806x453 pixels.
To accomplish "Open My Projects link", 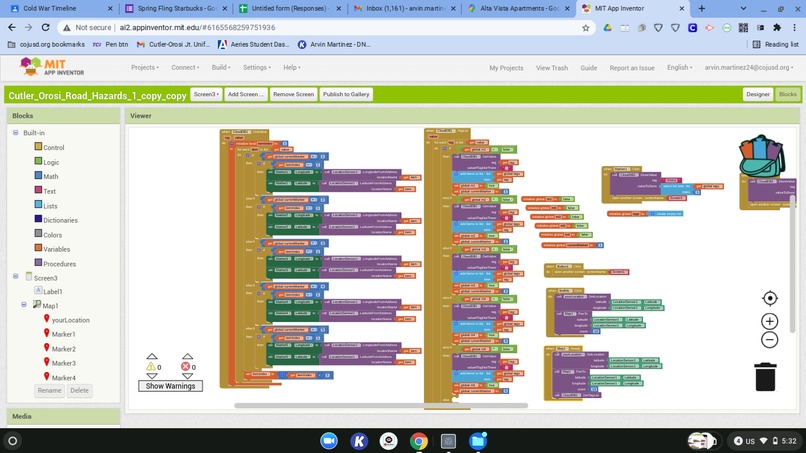I will [506, 68].
